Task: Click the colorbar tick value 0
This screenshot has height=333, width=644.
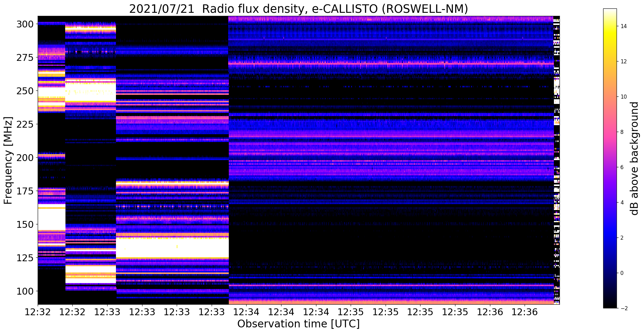Action: (622, 273)
